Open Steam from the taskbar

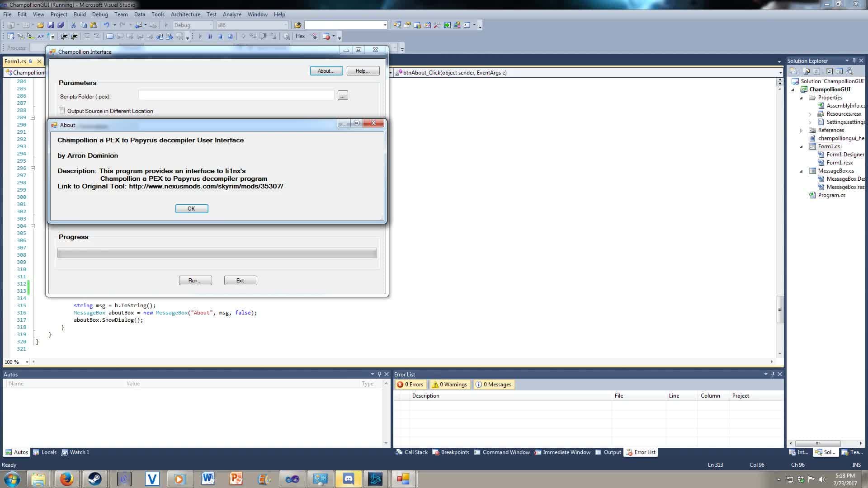tap(95, 479)
